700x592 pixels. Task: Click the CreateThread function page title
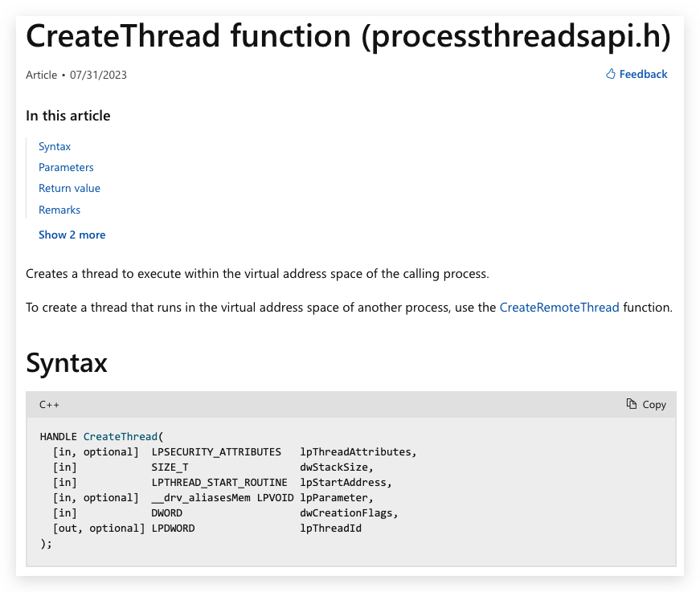[x=348, y=35]
